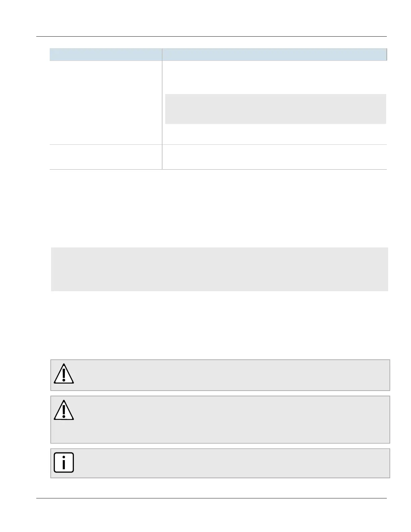The width and height of the screenshot is (411, 532).
Task: Click the large gray code block mid-page
Action: (220, 269)
